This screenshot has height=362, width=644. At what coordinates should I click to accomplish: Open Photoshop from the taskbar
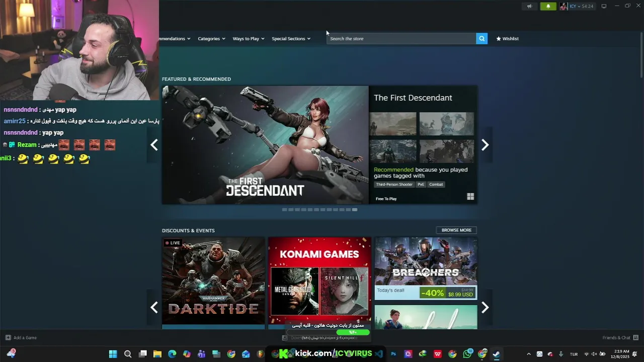[x=393, y=354]
